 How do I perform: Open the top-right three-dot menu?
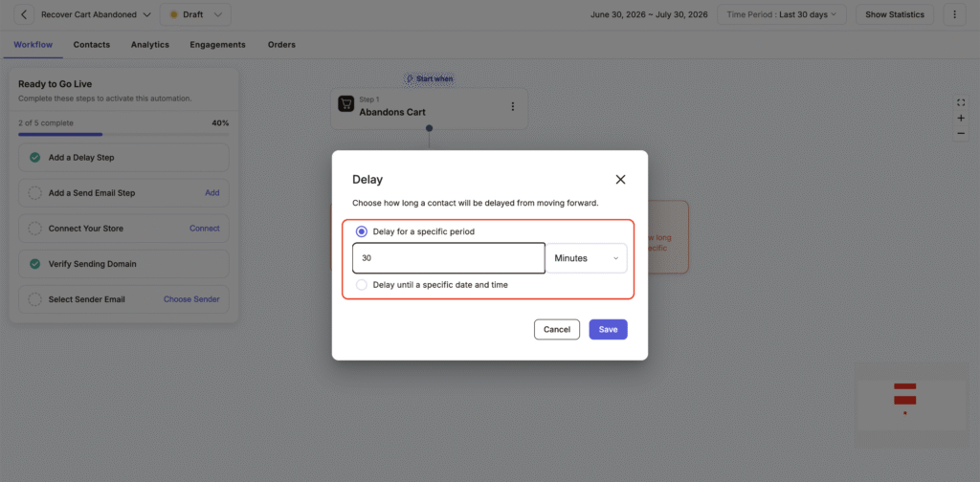pyautogui.click(x=954, y=14)
